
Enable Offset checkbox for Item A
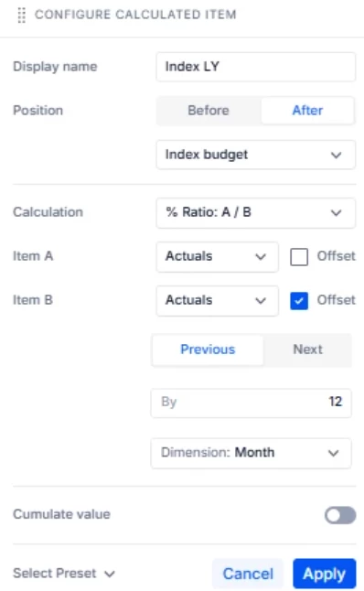[x=299, y=257]
